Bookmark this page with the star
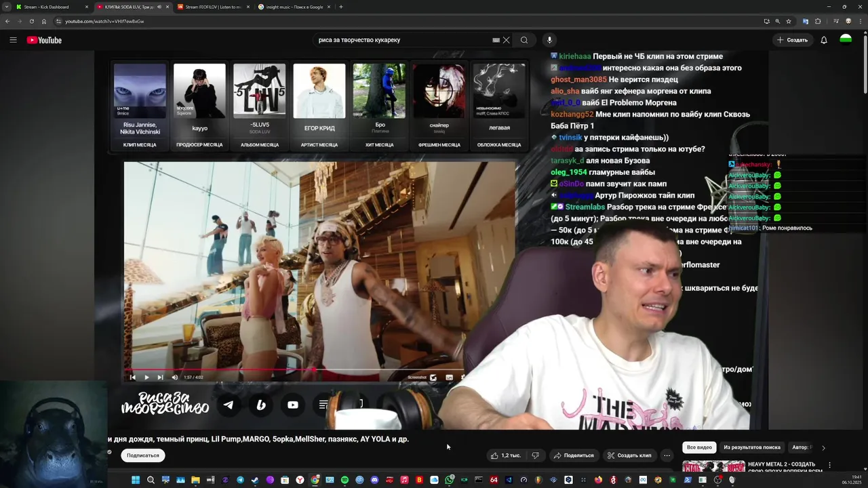This screenshot has height=488, width=868. [789, 21]
